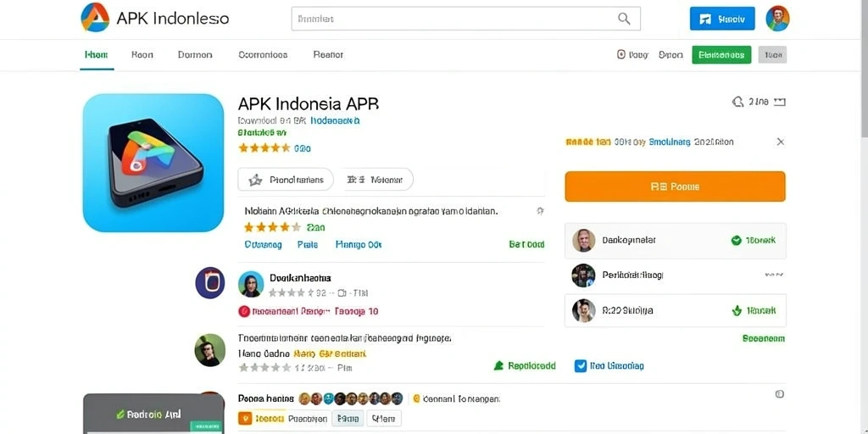Image resolution: width=868 pixels, height=434 pixels.
Task: Open the second reviewer's green-background avatar
Action: pyautogui.click(x=210, y=350)
